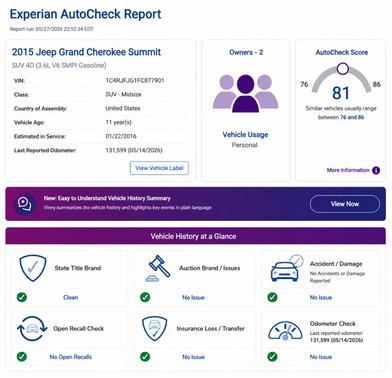Viewport: 392px width, 378px height.
Task: Click the three-person owners icon
Action: click(x=246, y=93)
